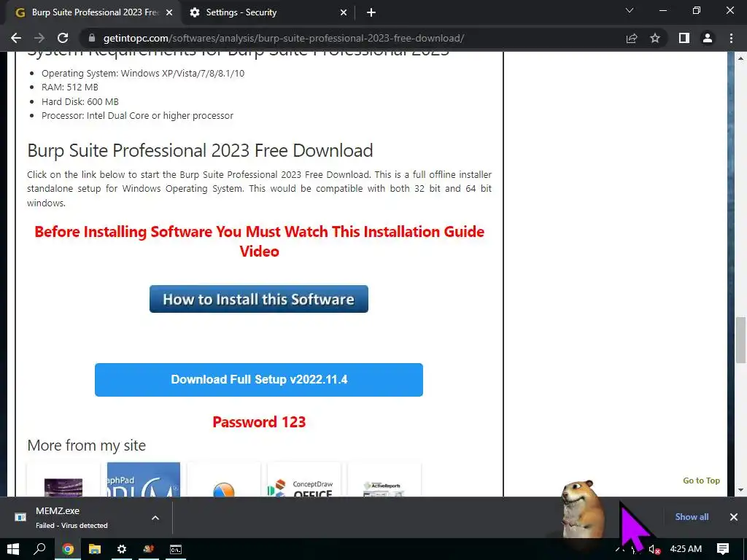Image resolution: width=747 pixels, height=560 pixels.
Task: Open the ConceptDraw OFFICE related thumbnail
Action: [x=304, y=480]
